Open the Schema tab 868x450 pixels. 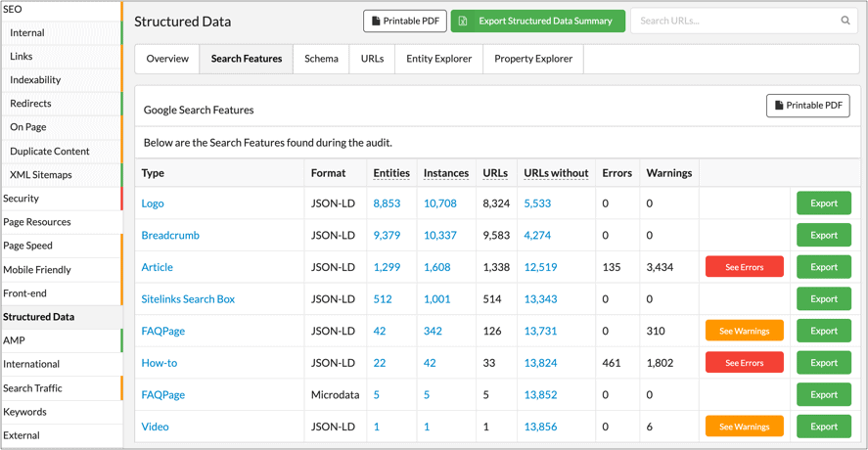coord(321,59)
